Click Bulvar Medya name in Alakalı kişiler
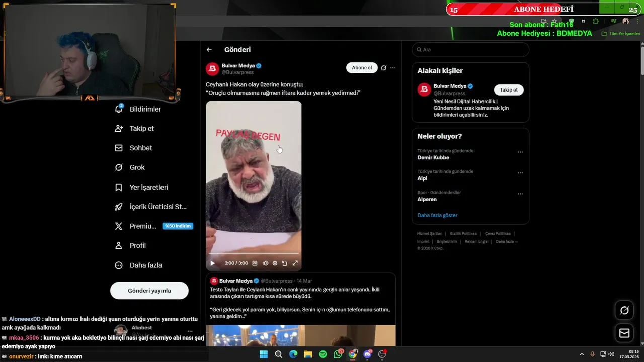The height and width of the screenshot is (362, 644). 450,86
